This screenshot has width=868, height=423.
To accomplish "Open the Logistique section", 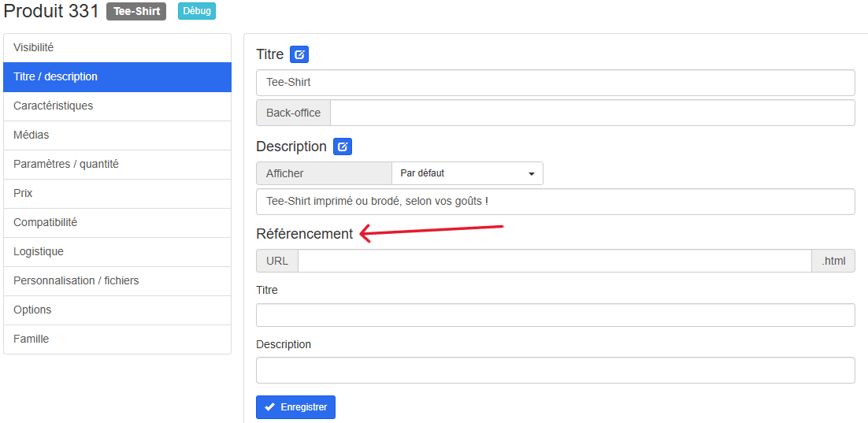I will [x=117, y=251].
